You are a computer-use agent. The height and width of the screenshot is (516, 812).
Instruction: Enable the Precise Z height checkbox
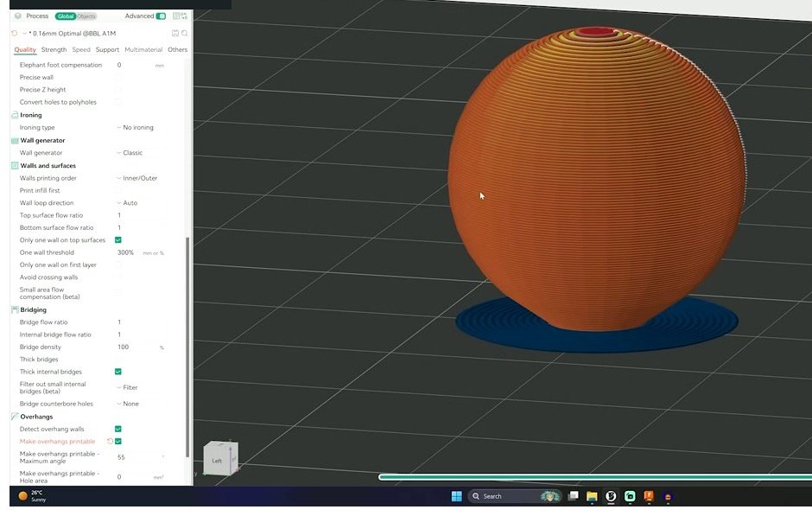[118, 90]
